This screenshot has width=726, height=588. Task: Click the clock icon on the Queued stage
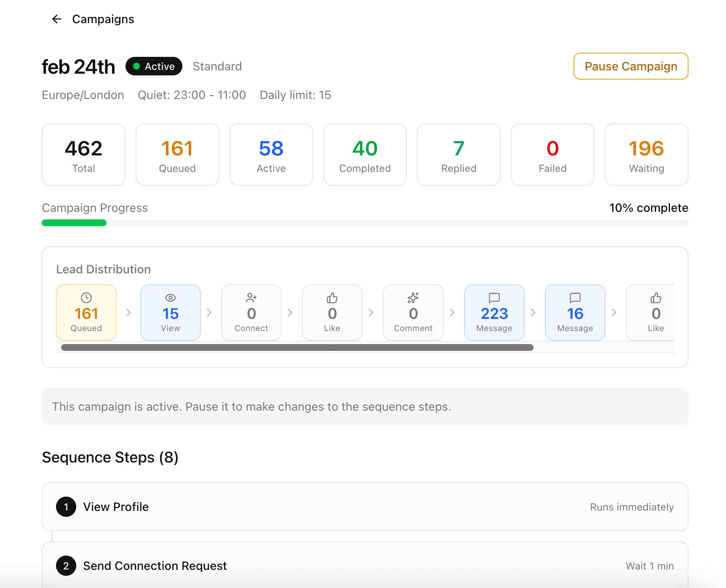pos(86,298)
